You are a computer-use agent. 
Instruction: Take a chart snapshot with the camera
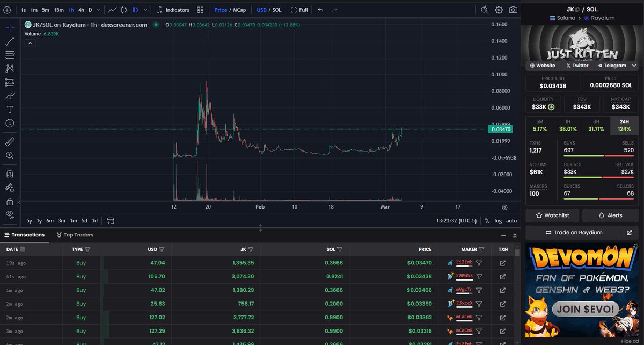tap(514, 10)
